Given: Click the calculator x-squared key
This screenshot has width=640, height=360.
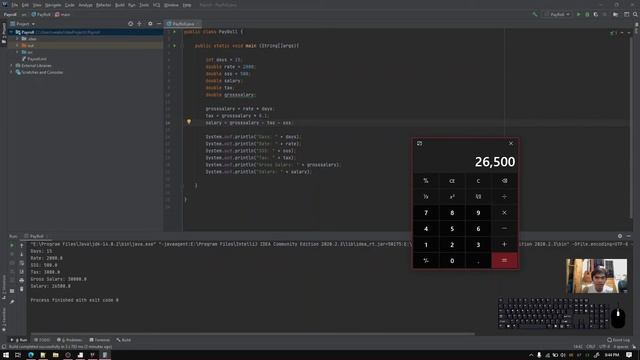Looking at the screenshot, I should [x=452, y=197].
